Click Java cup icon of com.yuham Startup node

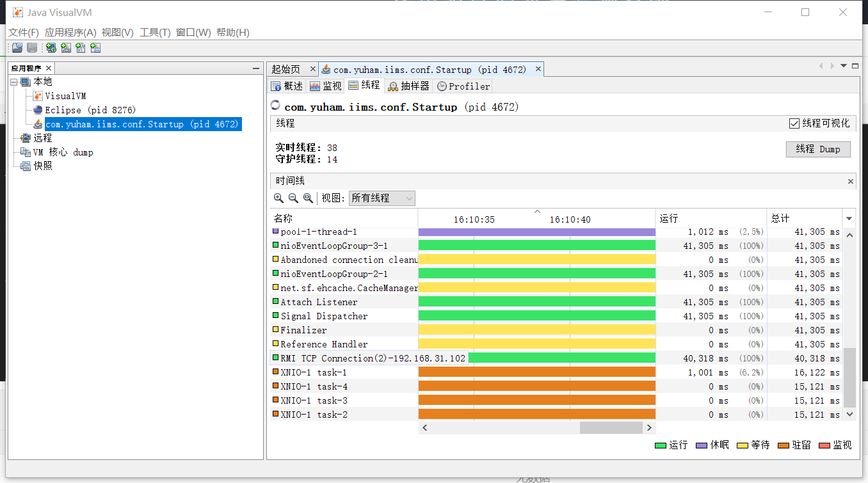38,124
